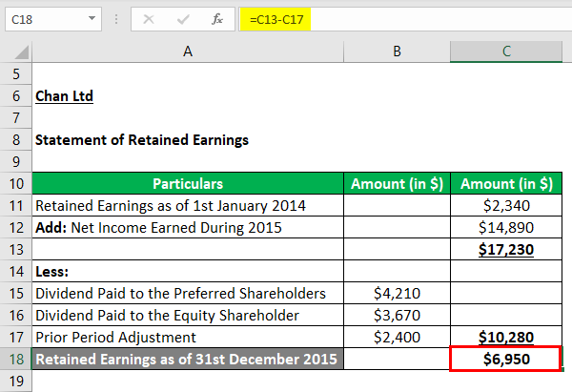Click column B 'Amount (in $)' header cell
The height and width of the screenshot is (392, 572).
397,183
